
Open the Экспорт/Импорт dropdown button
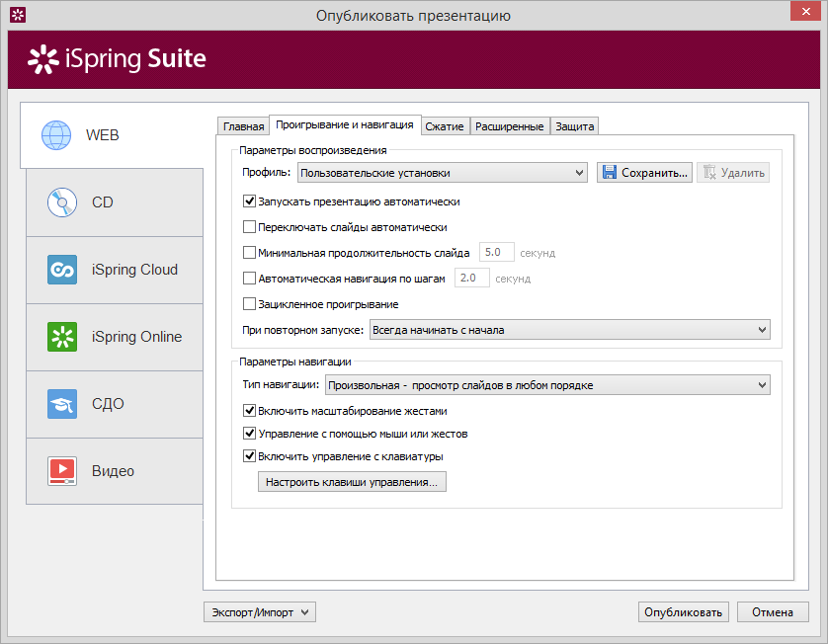[x=260, y=612]
